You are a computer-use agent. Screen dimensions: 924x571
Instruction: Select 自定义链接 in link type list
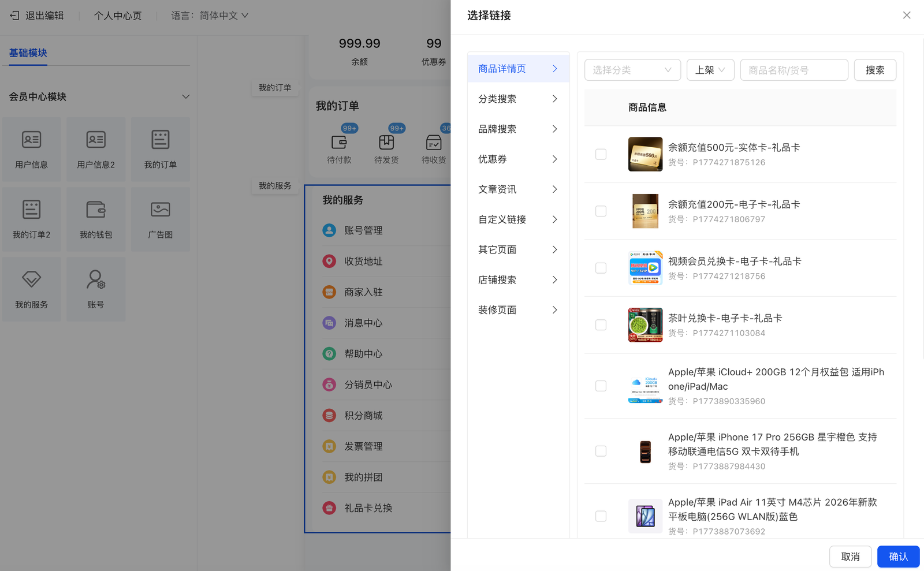tap(518, 219)
